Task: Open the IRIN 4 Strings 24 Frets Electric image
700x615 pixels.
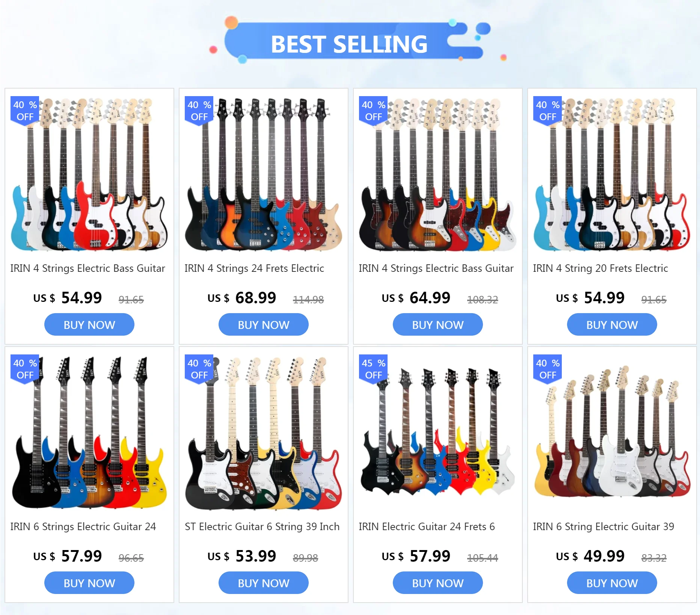Action: click(x=263, y=174)
